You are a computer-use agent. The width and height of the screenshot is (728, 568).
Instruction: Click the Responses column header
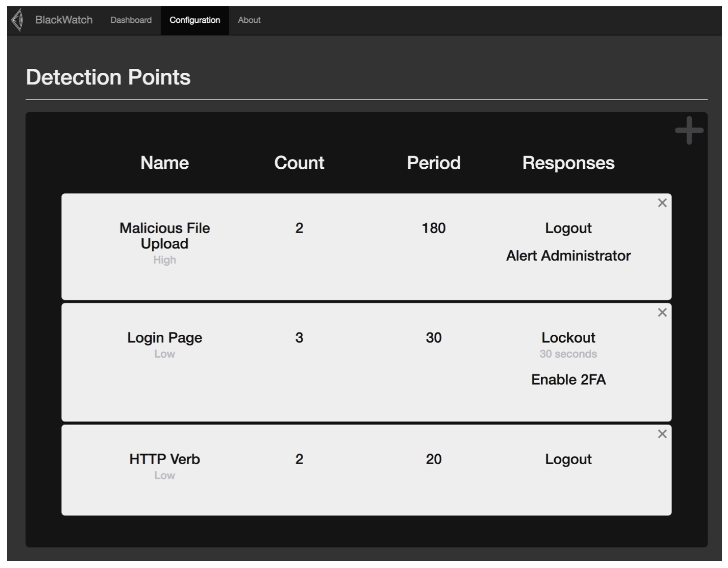568,163
